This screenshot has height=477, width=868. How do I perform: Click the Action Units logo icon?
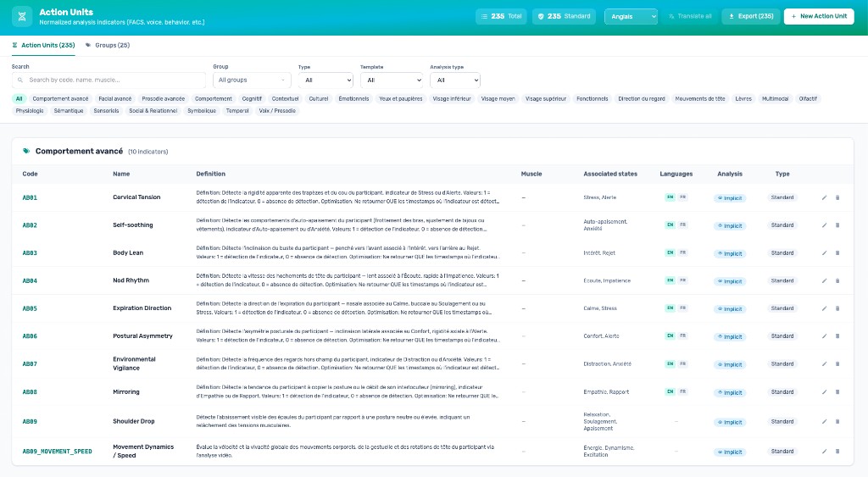(x=21, y=17)
